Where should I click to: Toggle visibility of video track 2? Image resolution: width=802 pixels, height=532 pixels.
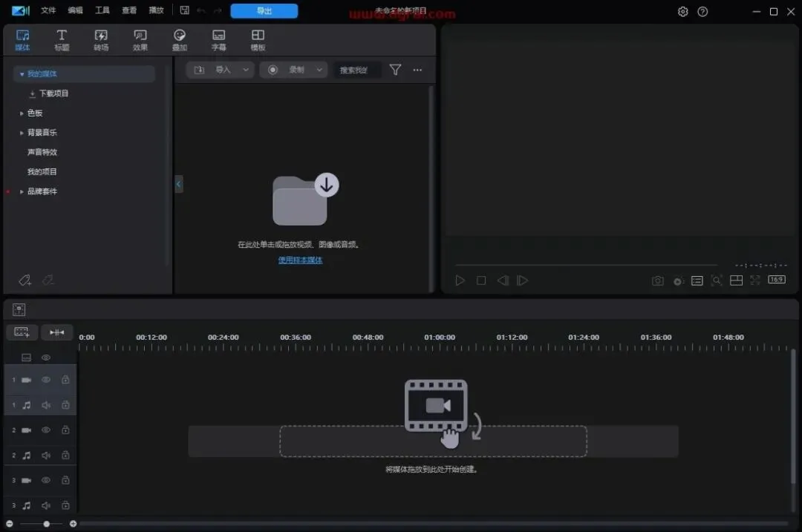tap(45, 430)
